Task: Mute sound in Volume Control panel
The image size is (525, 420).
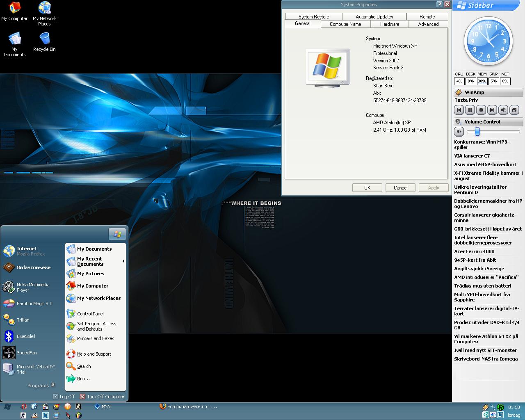Action: pyautogui.click(x=459, y=132)
